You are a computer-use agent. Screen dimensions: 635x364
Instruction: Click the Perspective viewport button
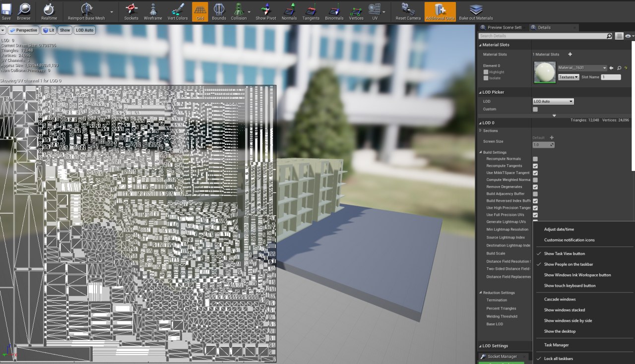pos(23,30)
